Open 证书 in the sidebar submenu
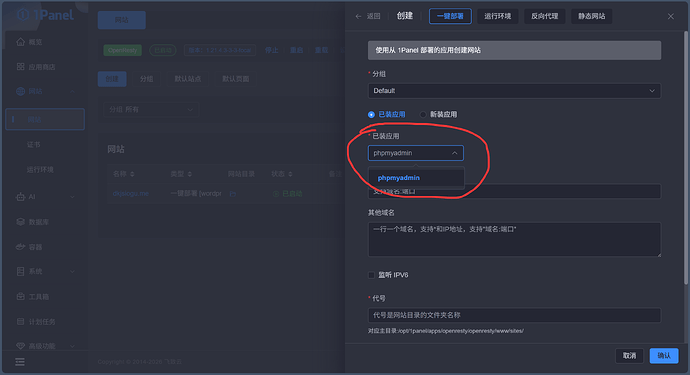This screenshot has width=690, height=375. (33, 144)
